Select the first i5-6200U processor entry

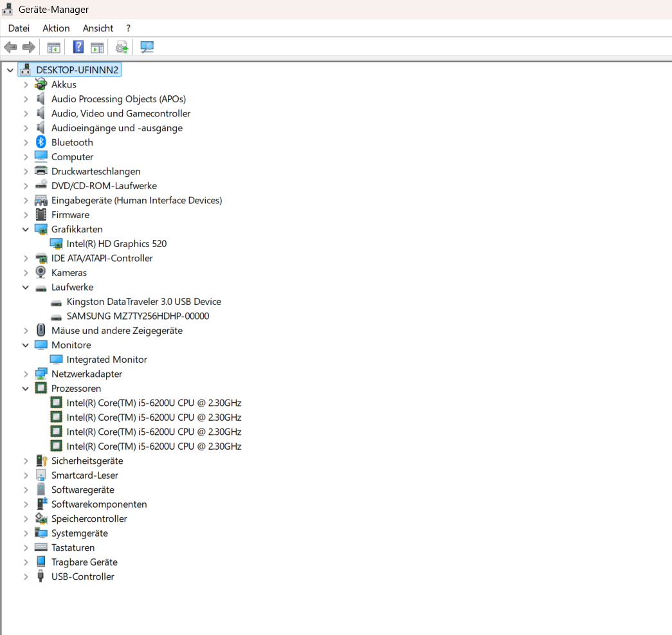pyautogui.click(x=154, y=403)
